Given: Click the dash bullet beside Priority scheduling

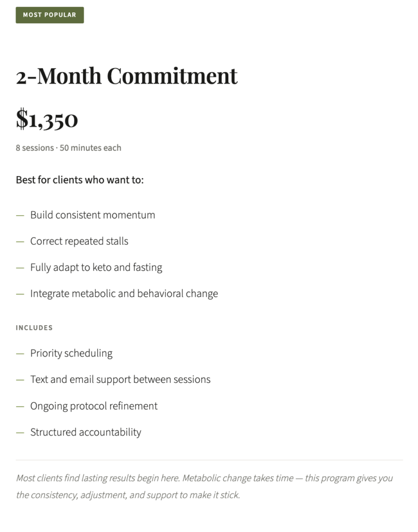Looking at the screenshot, I should [20, 353].
